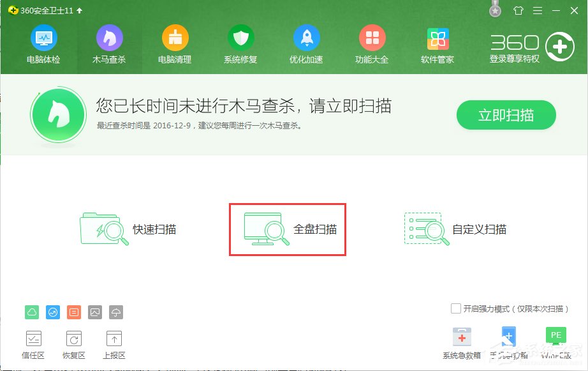This screenshot has width=588, height=371.
Task: Launch 系统修复 system repair
Action: [x=240, y=43]
